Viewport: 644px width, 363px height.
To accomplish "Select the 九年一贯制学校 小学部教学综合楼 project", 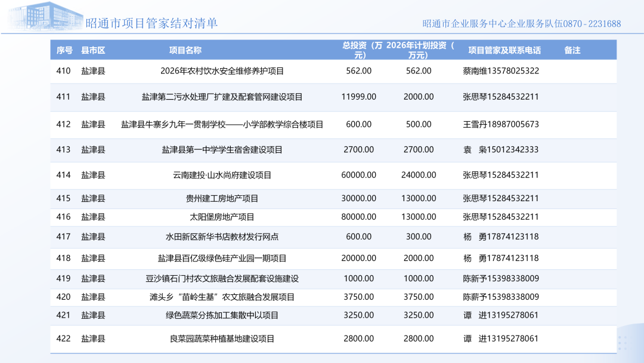I will tap(222, 125).
